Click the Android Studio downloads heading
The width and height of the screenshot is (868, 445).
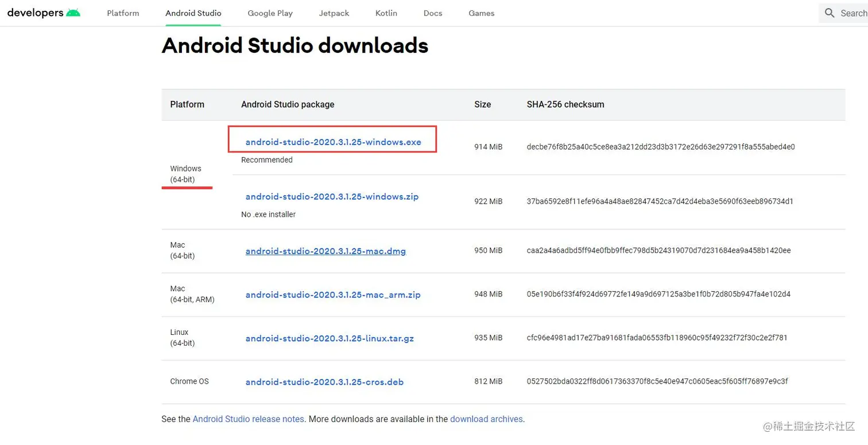click(x=295, y=45)
